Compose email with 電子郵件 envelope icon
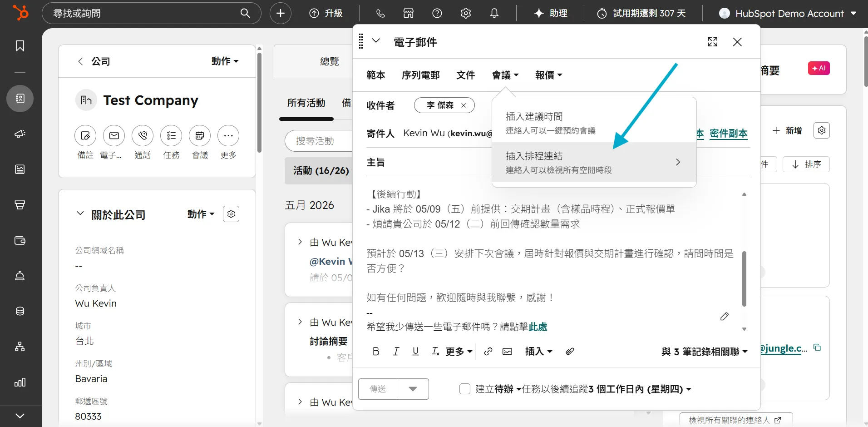Screen dimensions: 868x427 point(114,135)
